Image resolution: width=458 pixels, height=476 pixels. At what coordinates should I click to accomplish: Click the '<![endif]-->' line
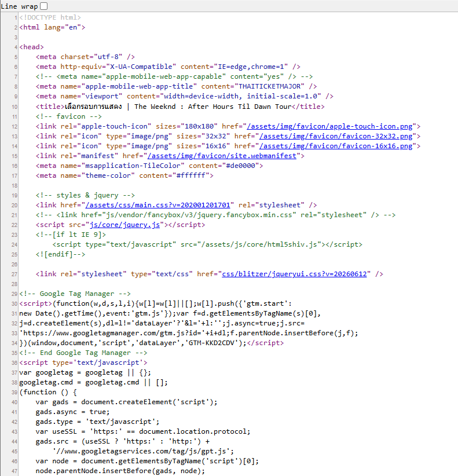(x=60, y=254)
